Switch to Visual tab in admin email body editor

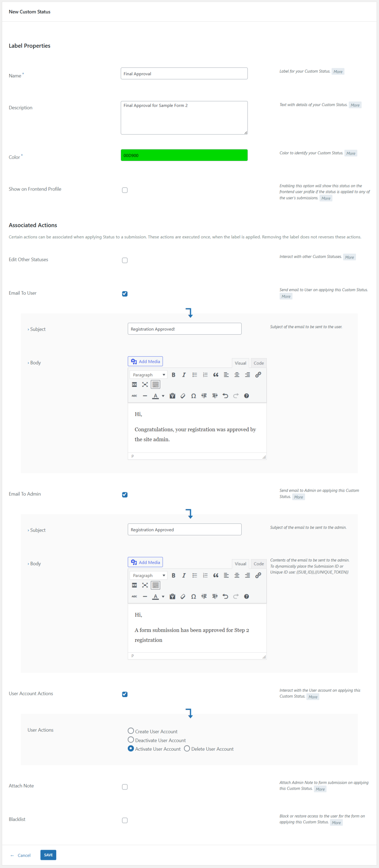coord(240,564)
